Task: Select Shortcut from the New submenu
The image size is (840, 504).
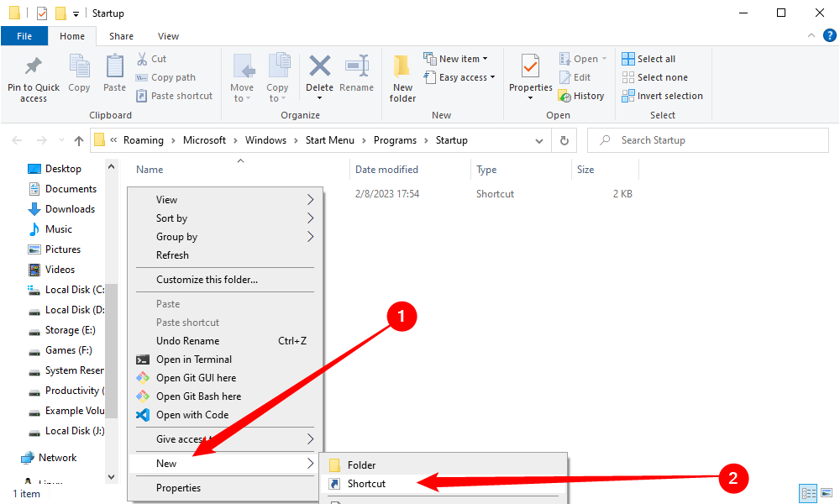Action: pos(366,483)
